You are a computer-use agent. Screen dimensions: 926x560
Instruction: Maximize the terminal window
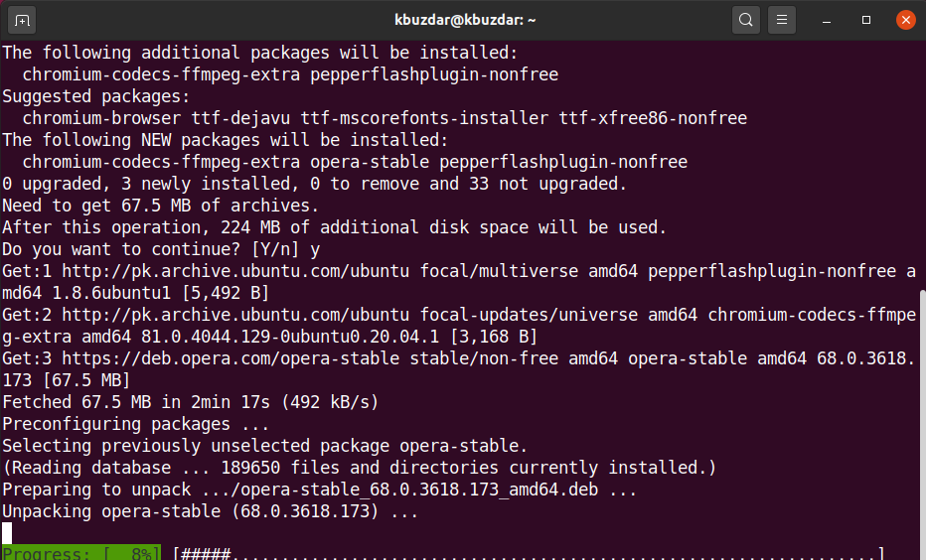click(x=865, y=20)
